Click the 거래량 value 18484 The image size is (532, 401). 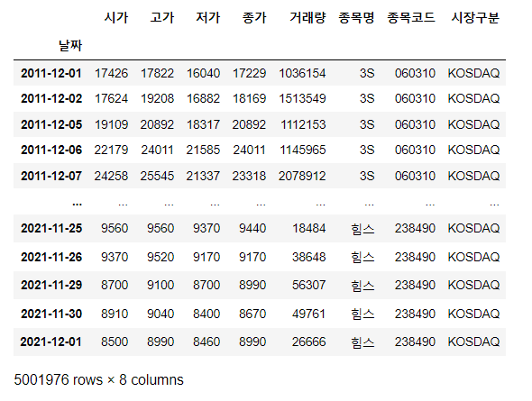[309, 229]
